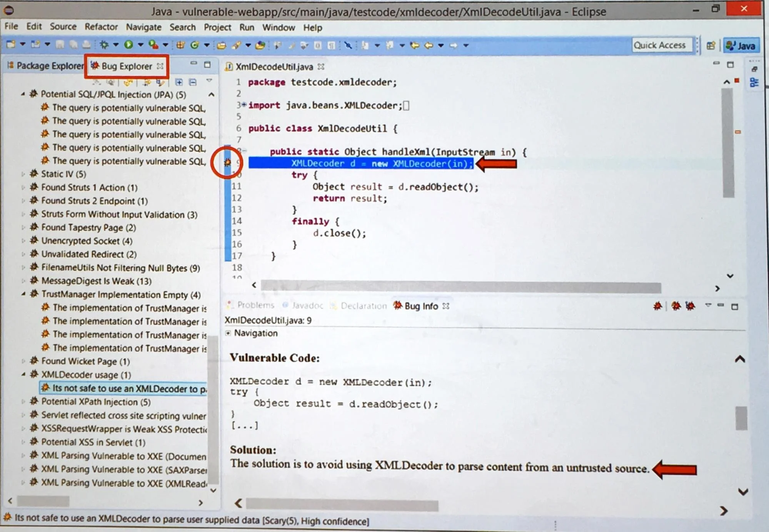769x532 pixels.
Task: Click the editor horizontal scrollbar
Action: [460, 287]
